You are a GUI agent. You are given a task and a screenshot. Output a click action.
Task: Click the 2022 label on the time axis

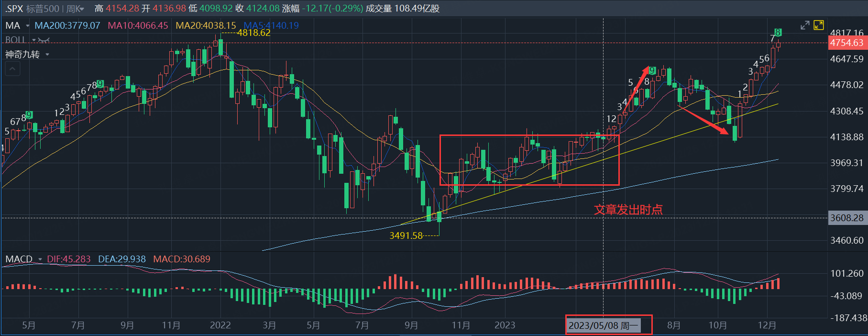pos(220,325)
